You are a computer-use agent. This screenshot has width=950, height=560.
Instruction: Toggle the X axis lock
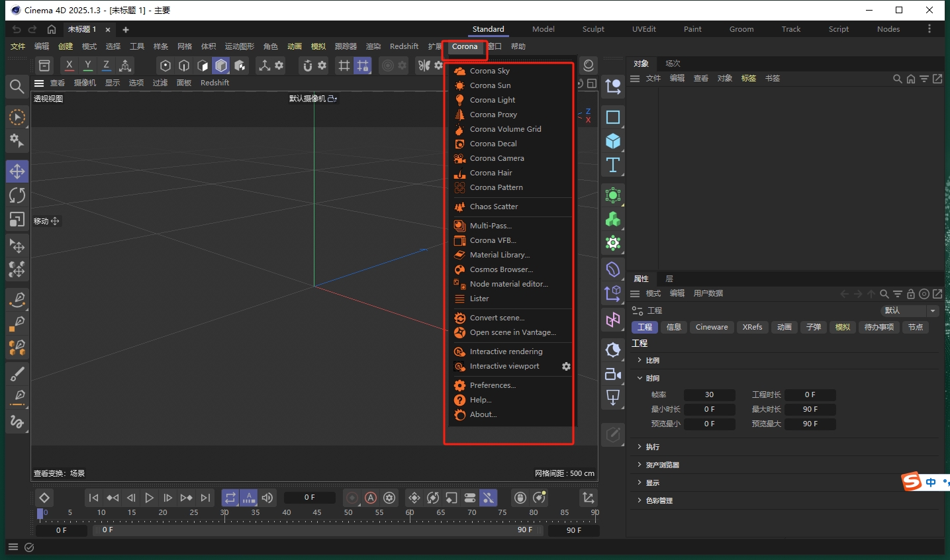click(69, 66)
